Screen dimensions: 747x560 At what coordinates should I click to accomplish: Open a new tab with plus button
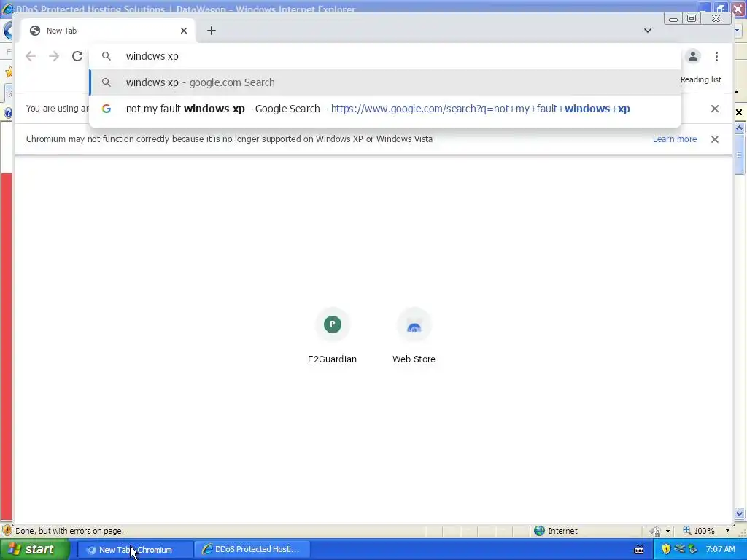tap(212, 31)
